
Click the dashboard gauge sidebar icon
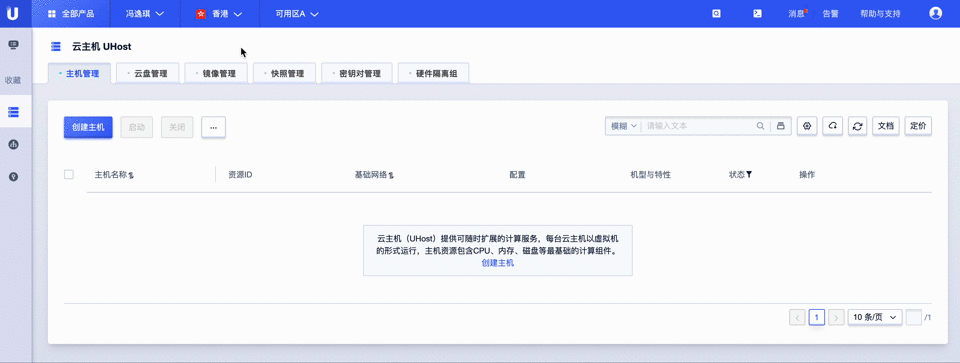tap(13, 144)
